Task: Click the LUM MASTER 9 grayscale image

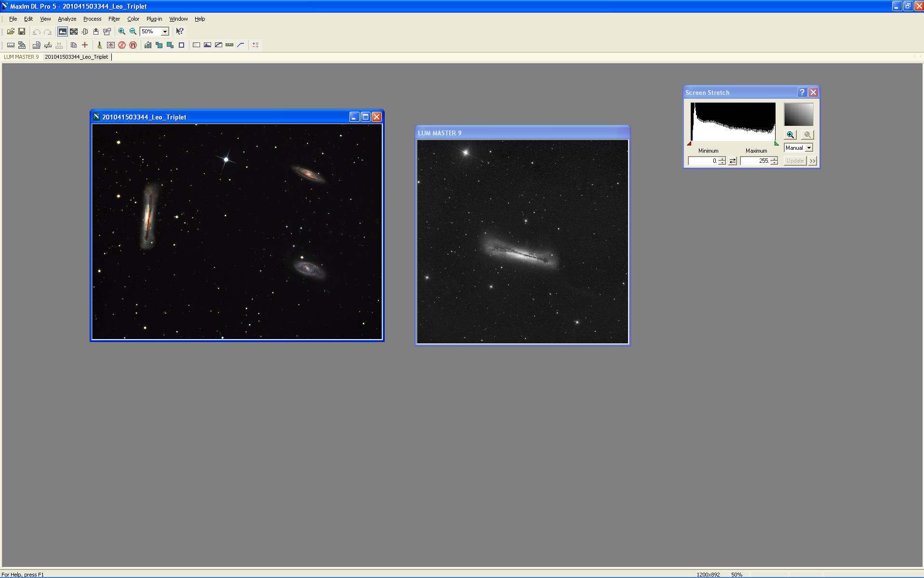Action: point(523,242)
